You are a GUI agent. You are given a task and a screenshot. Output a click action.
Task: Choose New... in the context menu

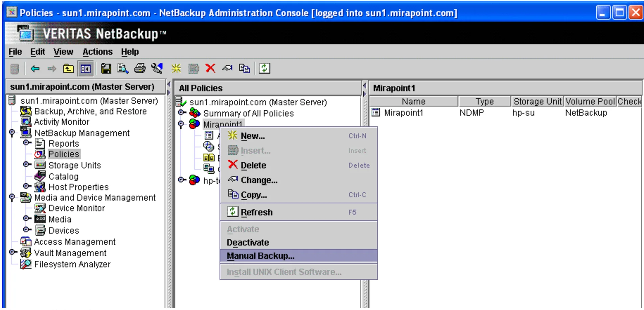pyautogui.click(x=299, y=136)
